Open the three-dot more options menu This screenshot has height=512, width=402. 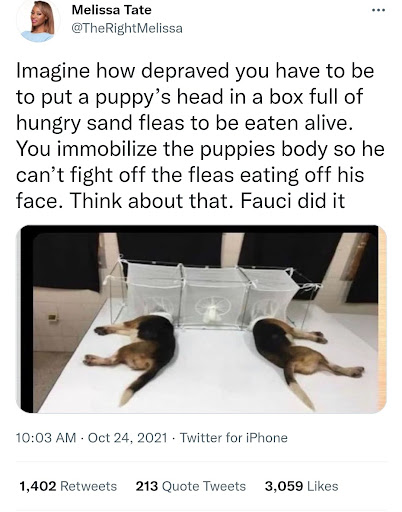coord(378,10)
